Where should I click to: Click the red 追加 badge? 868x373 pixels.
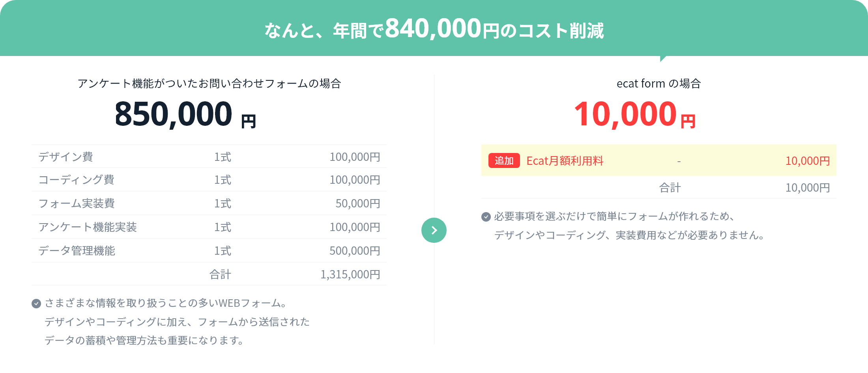coord(504,160)
